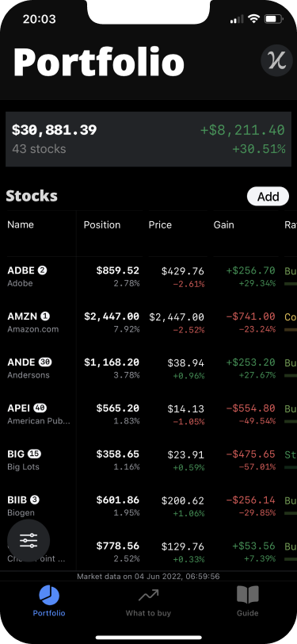This screenshot has width=297, height=644.
Task: Sort by the Position column header
Action: pyautogui.click(x=102, y=224)
